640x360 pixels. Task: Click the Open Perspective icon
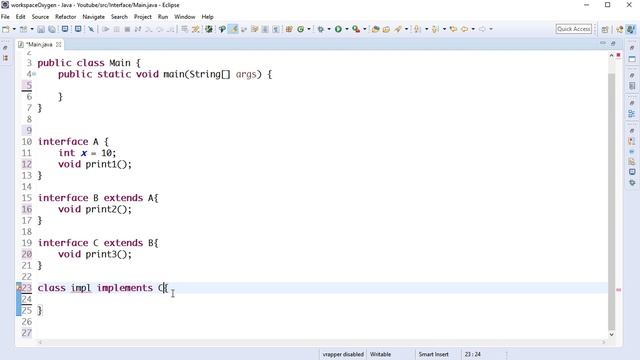coord(605,29)
